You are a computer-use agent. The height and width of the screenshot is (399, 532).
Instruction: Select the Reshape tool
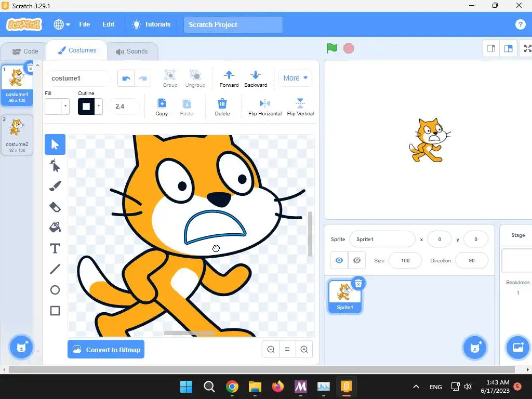pyautogui.click(x=55, y=166)
